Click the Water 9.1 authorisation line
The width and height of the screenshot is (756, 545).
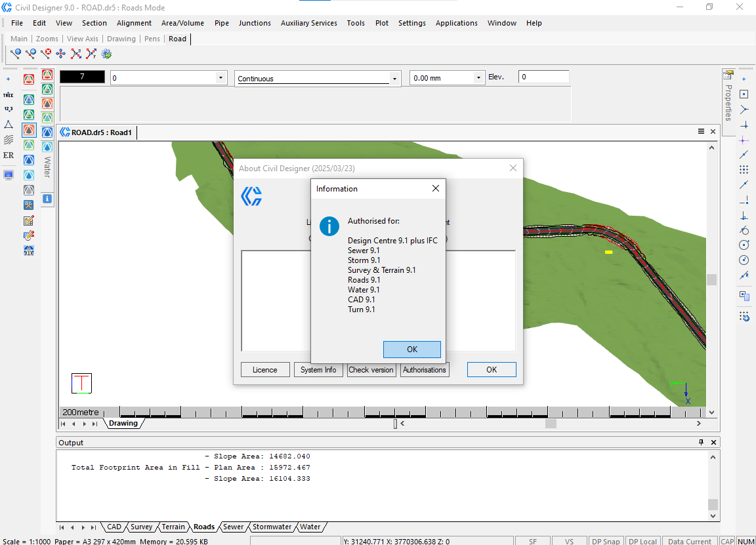(364, 290)
